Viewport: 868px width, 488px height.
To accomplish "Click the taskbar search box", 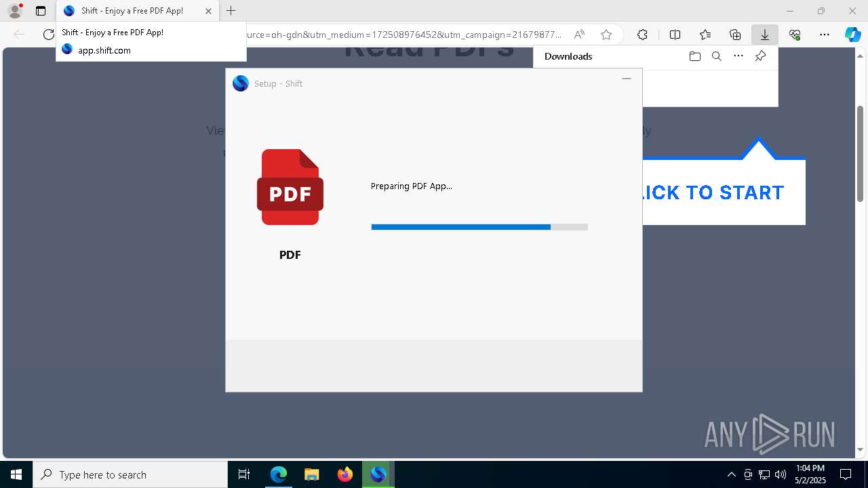I will pos(130,474).
